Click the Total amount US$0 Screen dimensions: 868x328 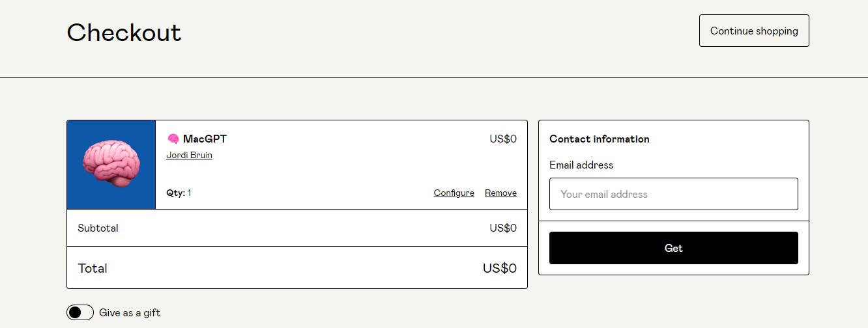(x=499, y=268)
